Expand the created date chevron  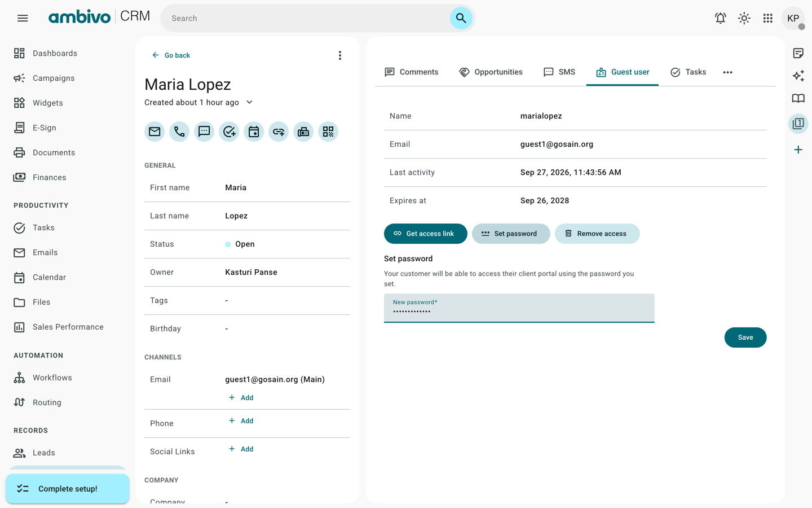pyautogui.click(x=249, y=102)
